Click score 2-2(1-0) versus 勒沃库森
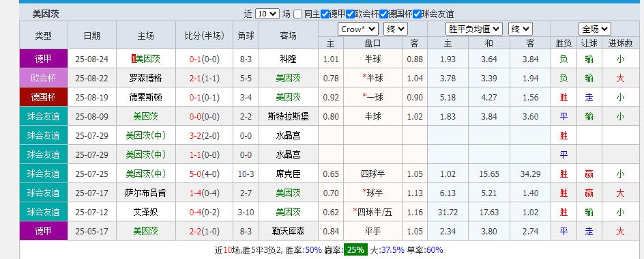Image resolution: width=644 pixels, height=259 pixels. 205,231
